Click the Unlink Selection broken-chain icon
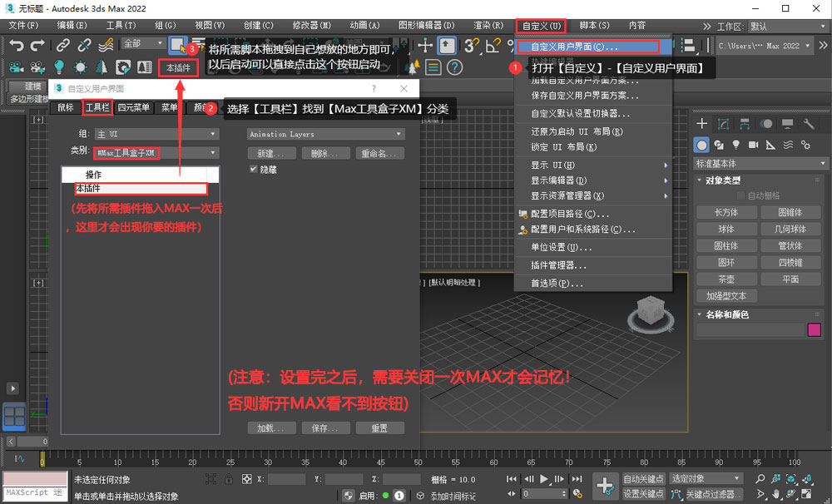 pyautogui.click(x=84, y=46)
